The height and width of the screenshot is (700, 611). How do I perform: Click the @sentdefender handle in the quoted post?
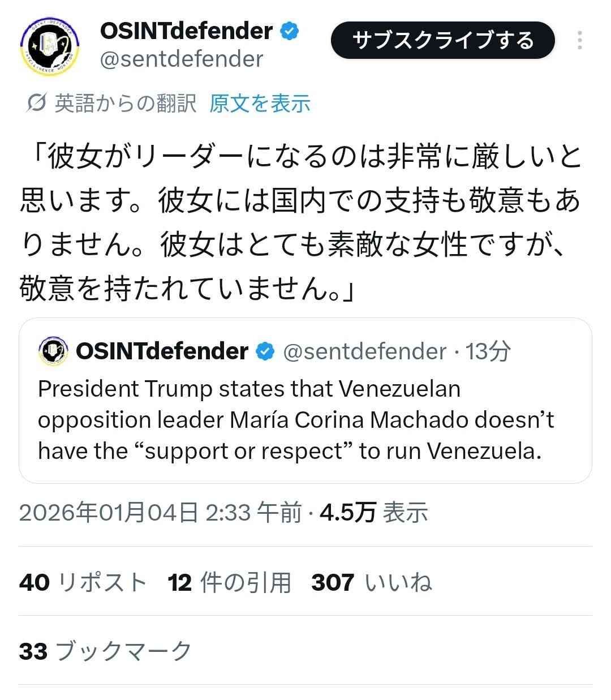pos(364,351)
